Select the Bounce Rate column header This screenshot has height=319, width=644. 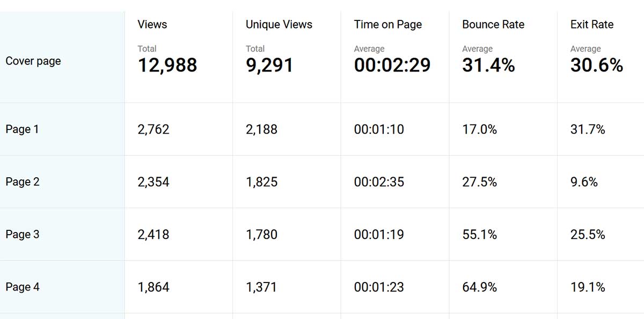(493, 25)
